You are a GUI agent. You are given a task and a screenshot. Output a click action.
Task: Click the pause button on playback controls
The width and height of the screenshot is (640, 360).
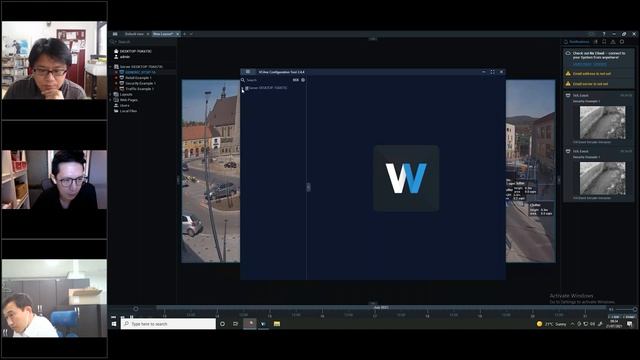[131, 317]
